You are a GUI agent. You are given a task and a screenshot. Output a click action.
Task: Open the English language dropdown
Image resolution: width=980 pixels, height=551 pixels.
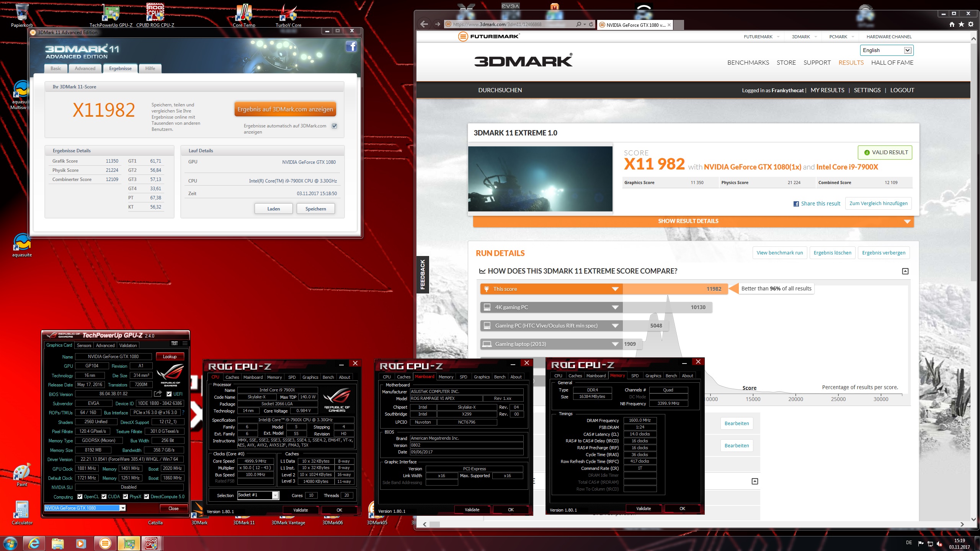887,50
